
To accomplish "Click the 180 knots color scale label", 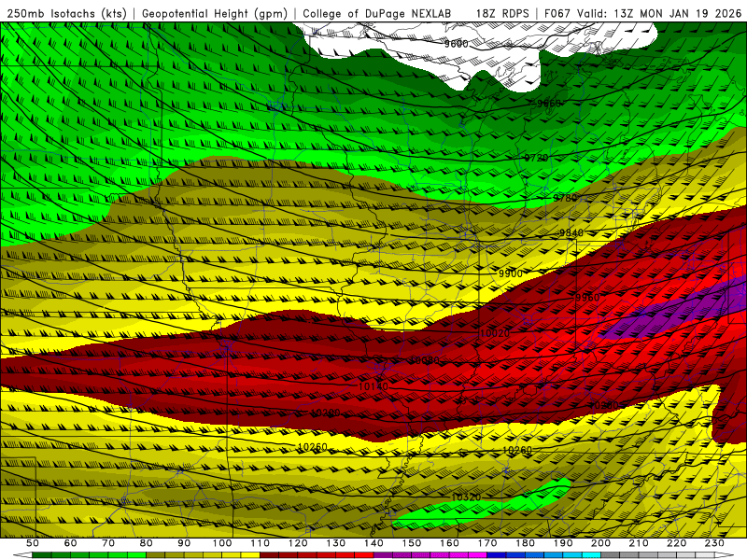I will (x=525, y=543).
